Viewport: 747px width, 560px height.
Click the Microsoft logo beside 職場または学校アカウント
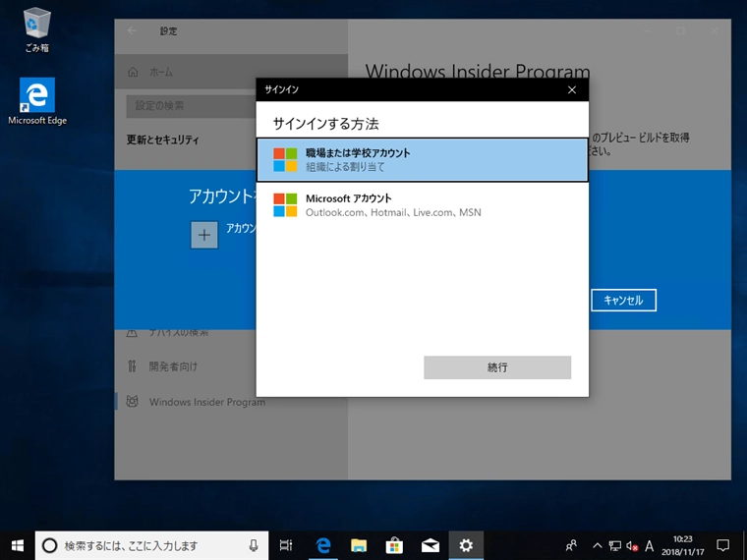(285, 159)
